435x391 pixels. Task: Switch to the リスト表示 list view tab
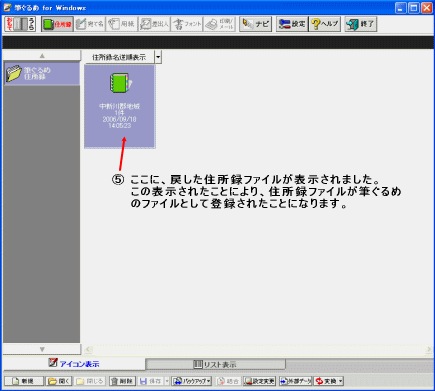pos(215,364)
